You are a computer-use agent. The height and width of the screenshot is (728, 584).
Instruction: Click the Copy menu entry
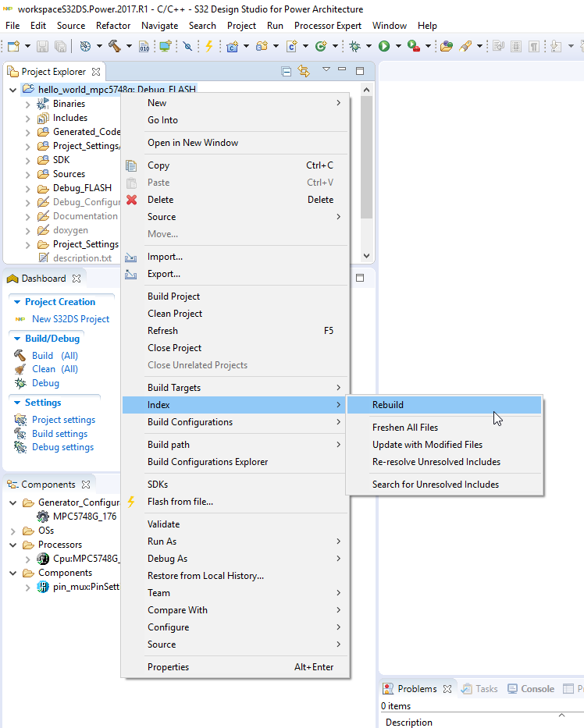point(236,165)
